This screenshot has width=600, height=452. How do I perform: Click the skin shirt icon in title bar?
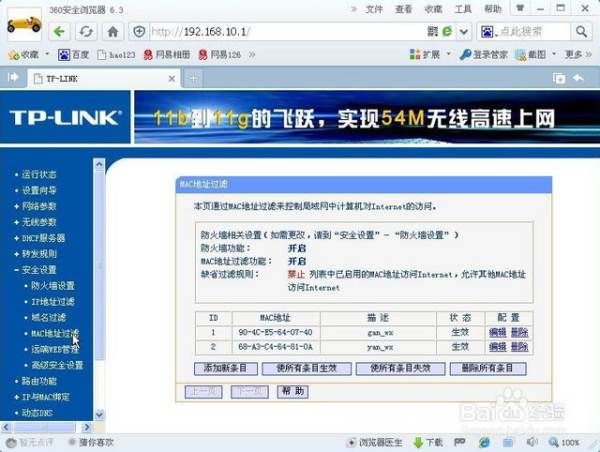click(x=520, y=8)
